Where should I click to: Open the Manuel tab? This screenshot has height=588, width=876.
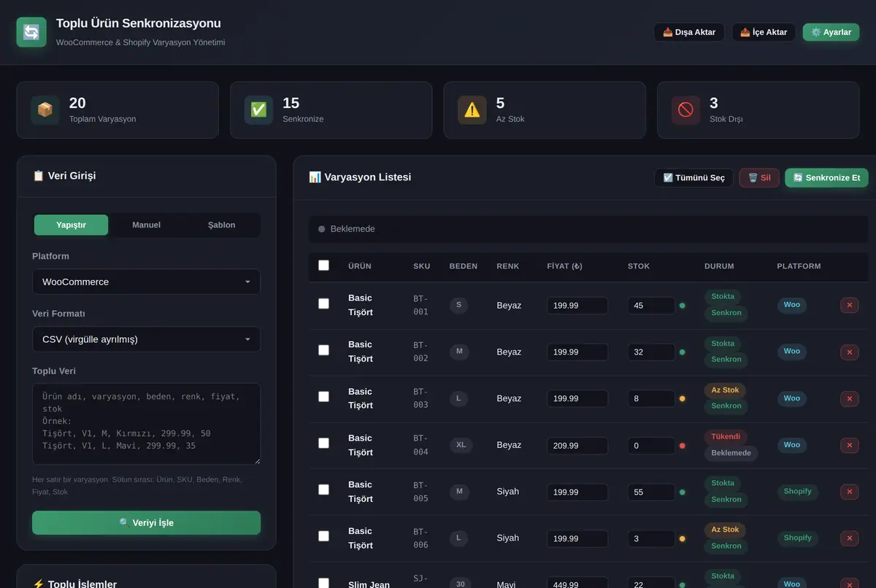point(146,225)
